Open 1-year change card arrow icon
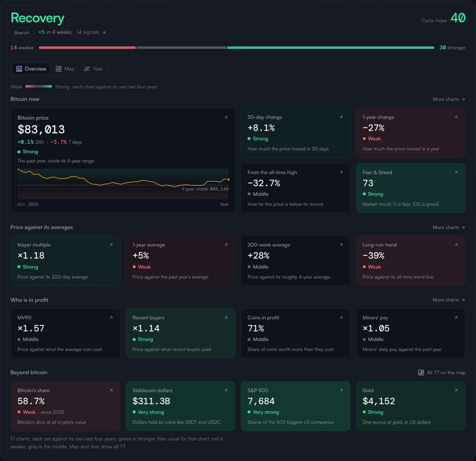Screen dimensions: 476x461 pyautogui.click(x=456, y=117)
